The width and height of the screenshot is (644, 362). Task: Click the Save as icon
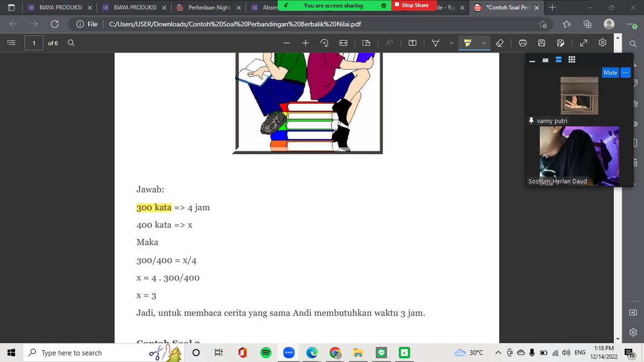561,43
